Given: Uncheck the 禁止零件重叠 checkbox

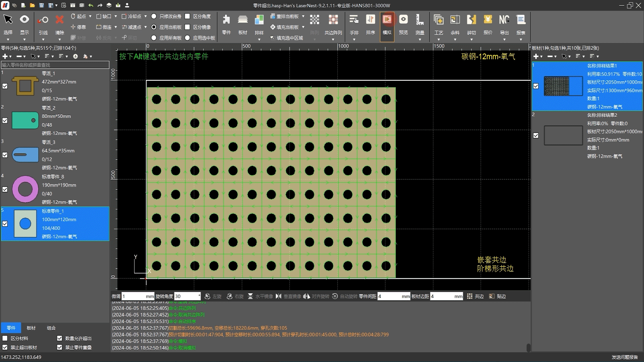Looking at the screenshot, I should point(60,347).
